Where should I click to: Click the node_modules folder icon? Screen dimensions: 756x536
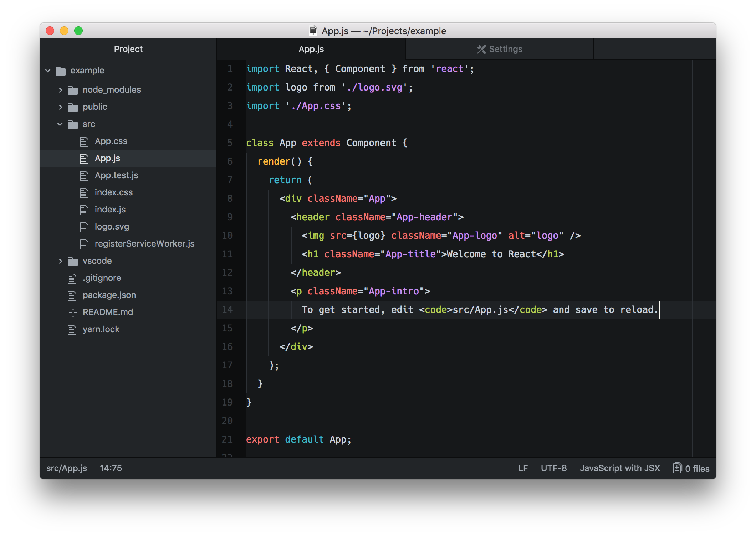pos(73,90)
